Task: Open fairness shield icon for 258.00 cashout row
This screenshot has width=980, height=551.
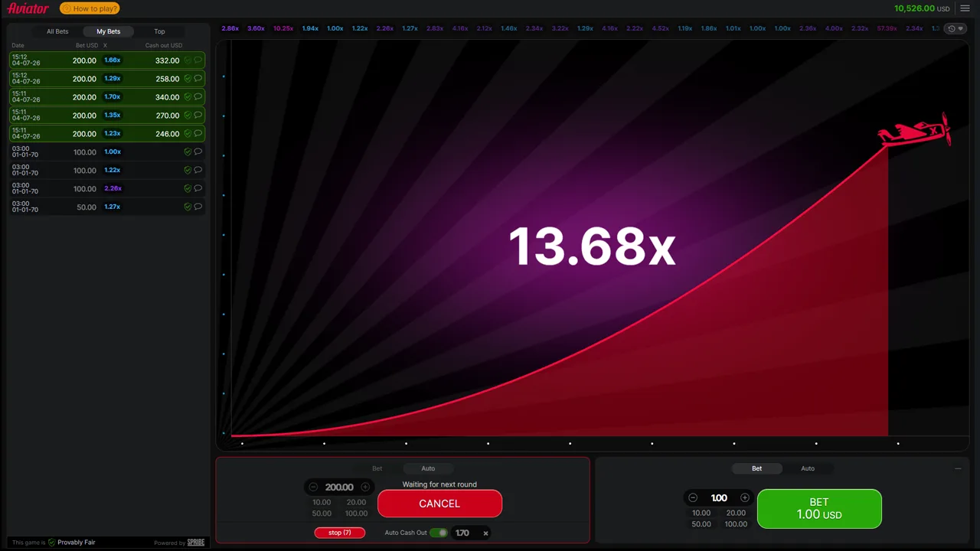Action: coord(188,78)
